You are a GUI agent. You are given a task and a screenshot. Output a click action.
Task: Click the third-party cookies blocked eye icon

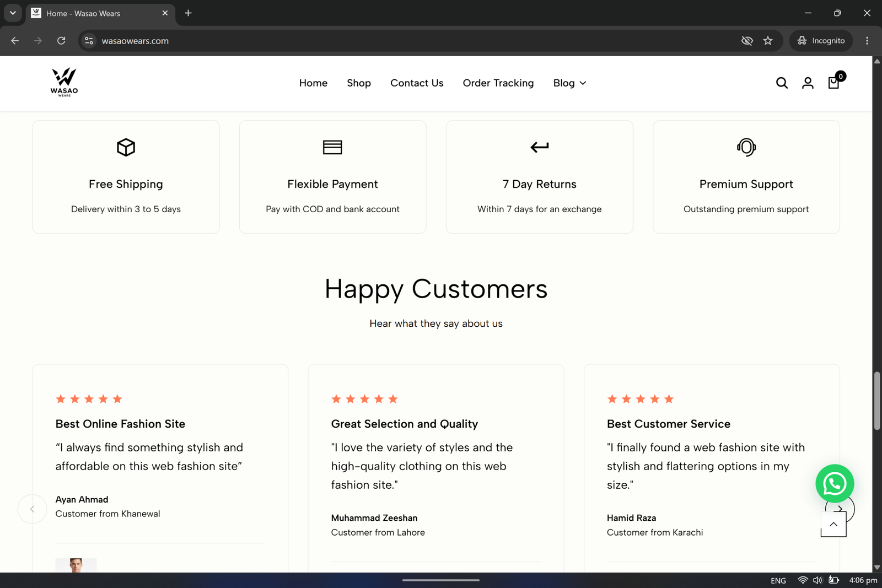click(x=747, y=41)
